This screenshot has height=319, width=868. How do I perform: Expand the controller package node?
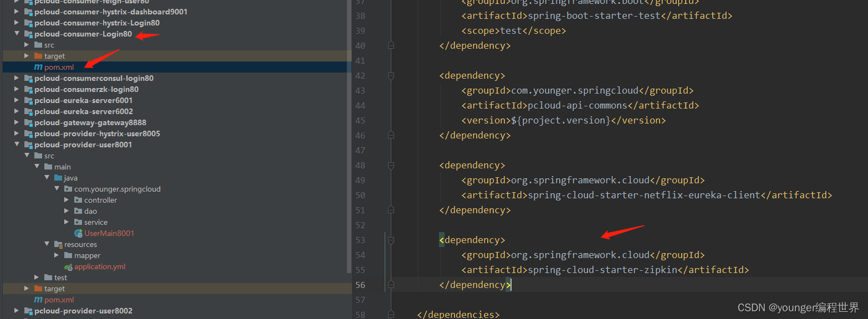(67, 200)
